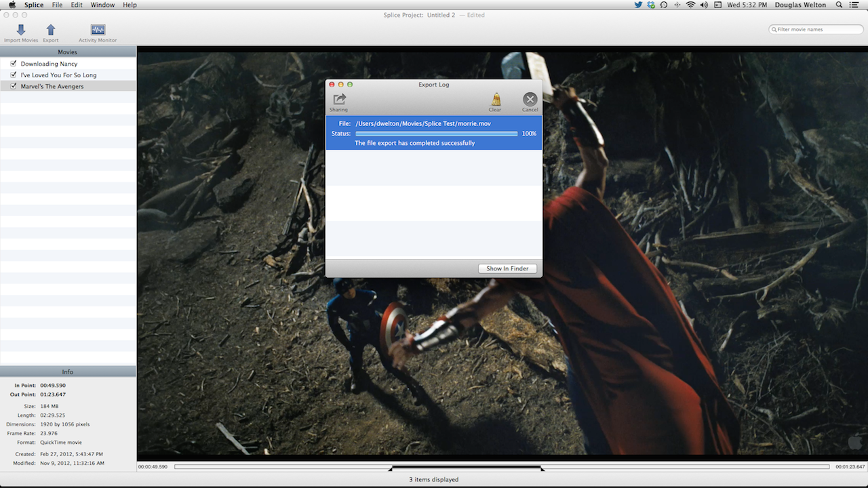Uncheck the Downloading Nancy checkbox

coord(13,63)
